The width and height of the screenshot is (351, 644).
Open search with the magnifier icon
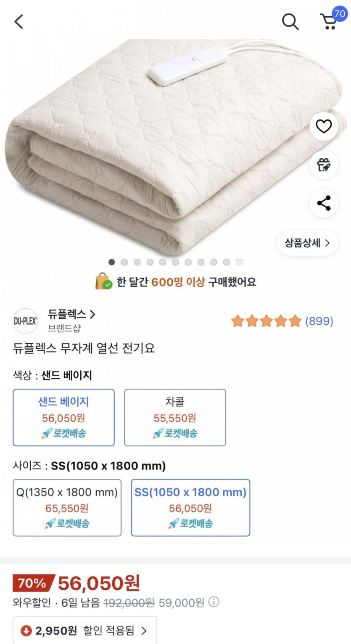coord(290,21)
